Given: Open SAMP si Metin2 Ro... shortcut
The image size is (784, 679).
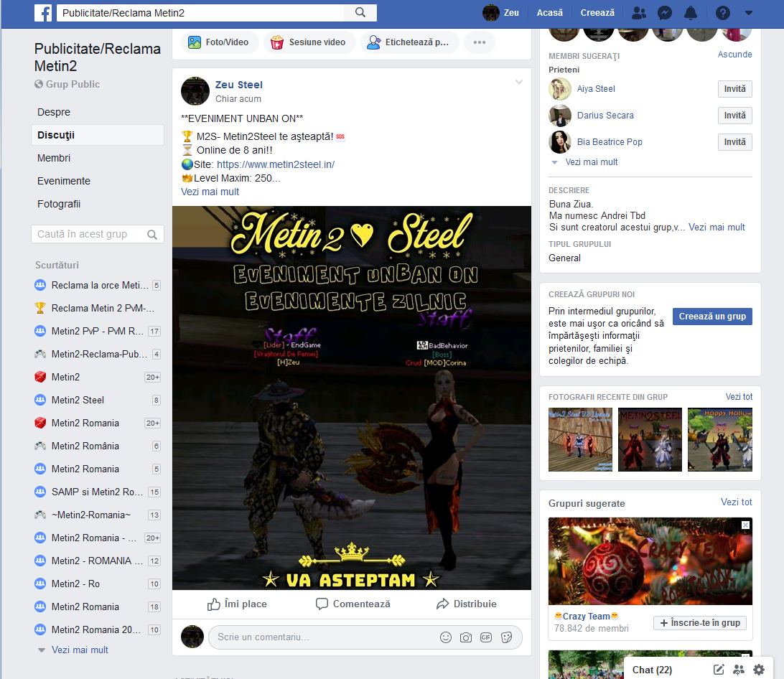Looking at the screenshot, I should (x=98, y=492).
